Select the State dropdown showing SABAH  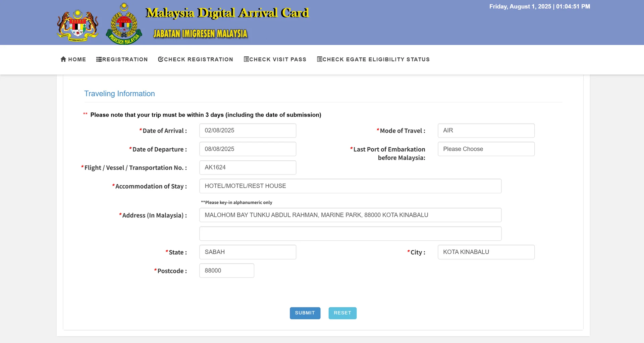click(x=248, y=252)
